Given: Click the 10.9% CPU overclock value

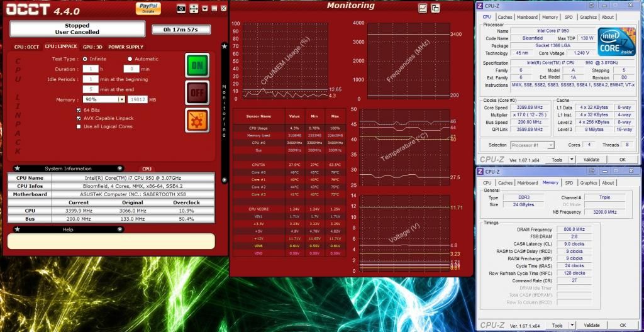Looking at the screenshot, I should [186, 211].
